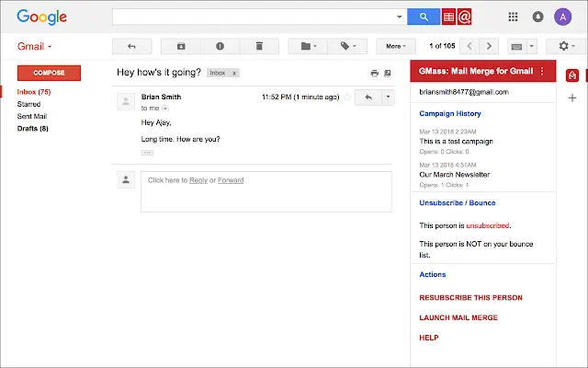Image resolution: width=588 pixels, height=368 pixels.
Task: Go to newer conversation arrow
Action: click(469, 46)
